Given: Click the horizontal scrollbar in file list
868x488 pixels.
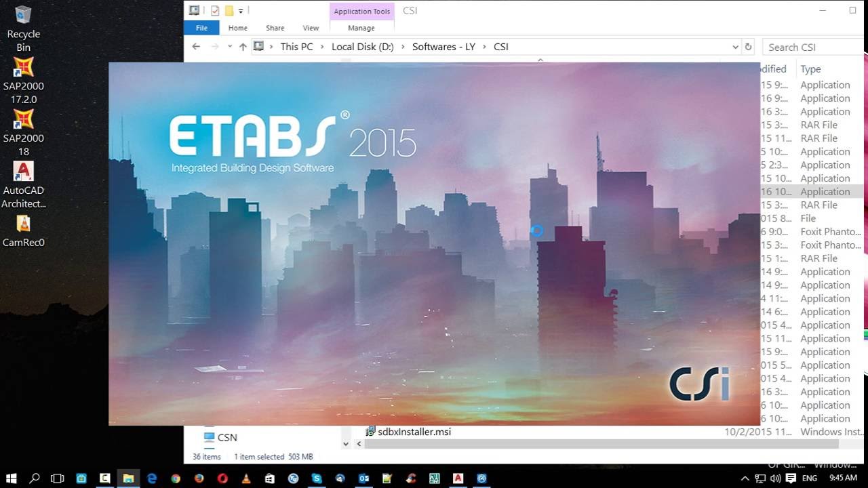Looking at the screenshot, I should [600, 444].
